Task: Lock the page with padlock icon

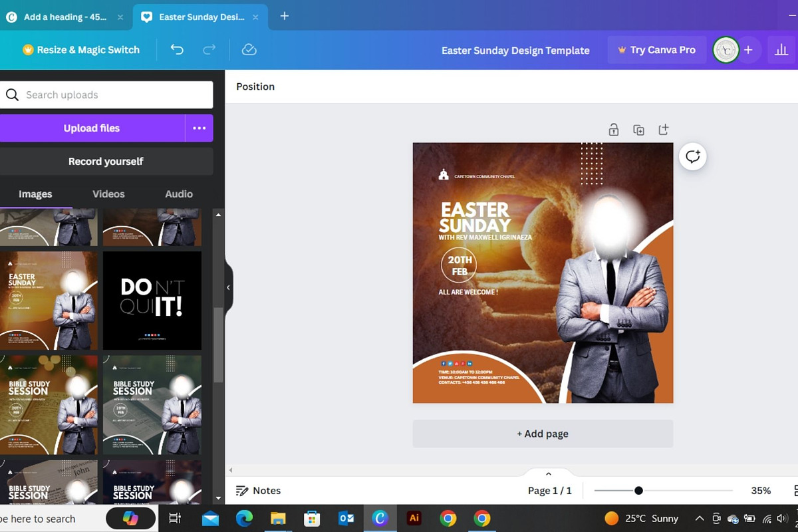Action: point(614,130)
